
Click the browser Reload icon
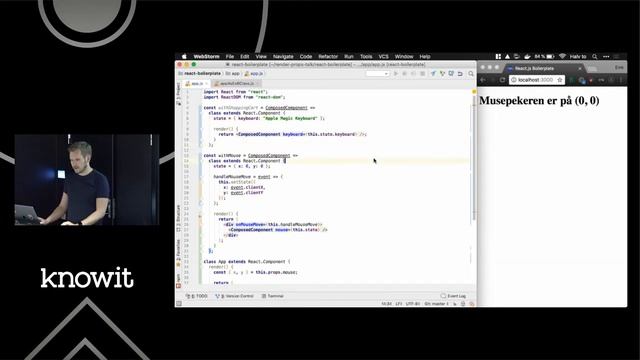(x=502, y=80)
